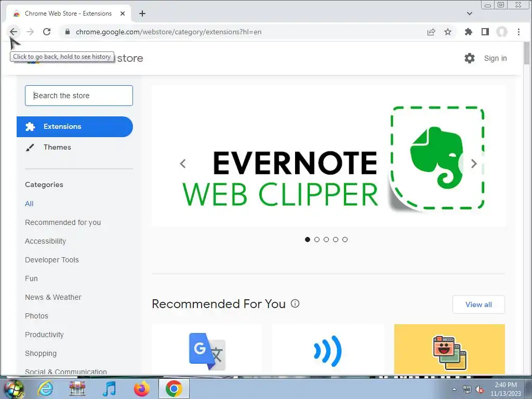This screenshot has width=532, height=399.
Task: Launch Internet Explorer from the taskbar
Action: coord(45,389)
